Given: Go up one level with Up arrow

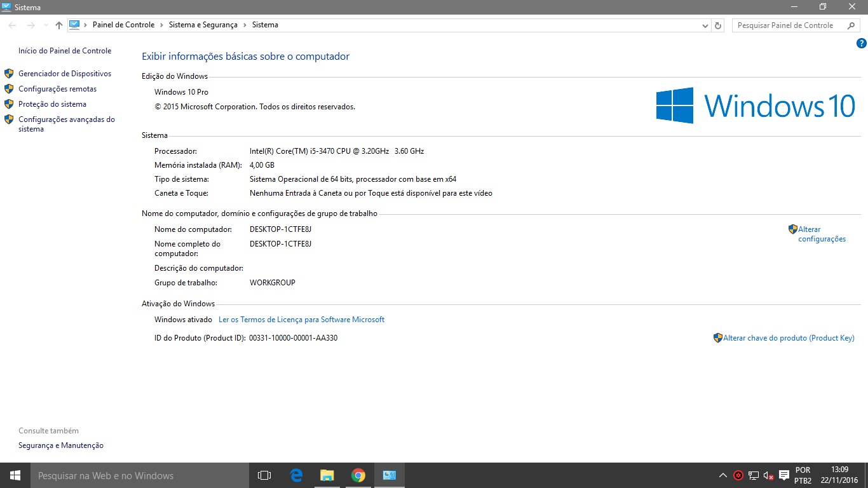Looking at the screenshot, I should pyautogui.click(x=59, y=25).
